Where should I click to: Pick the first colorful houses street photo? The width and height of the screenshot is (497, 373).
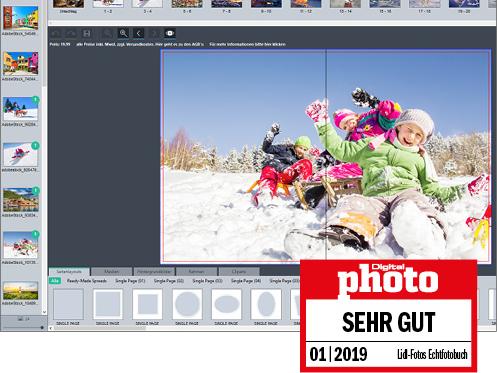click(21, 18)
